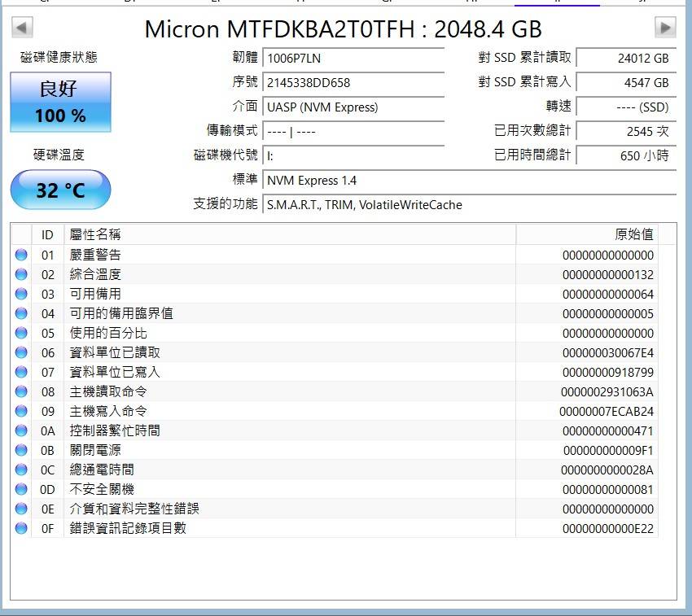Click raw value 00000000000471
The height and width of the screenshot is (616, 692).
[x=607, y=431]
